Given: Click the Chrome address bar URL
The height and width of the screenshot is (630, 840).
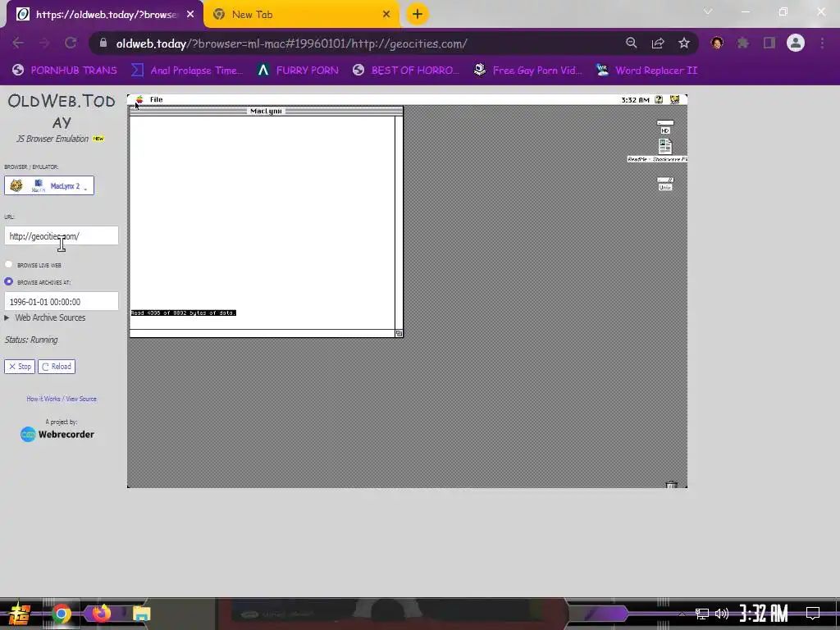Looking at the screenshot, I should click(291, 43).
